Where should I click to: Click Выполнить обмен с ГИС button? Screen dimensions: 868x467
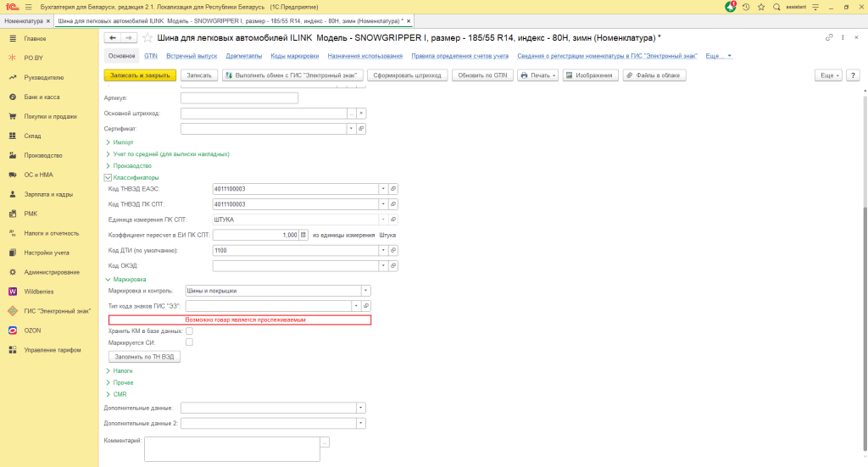[292, 75]
